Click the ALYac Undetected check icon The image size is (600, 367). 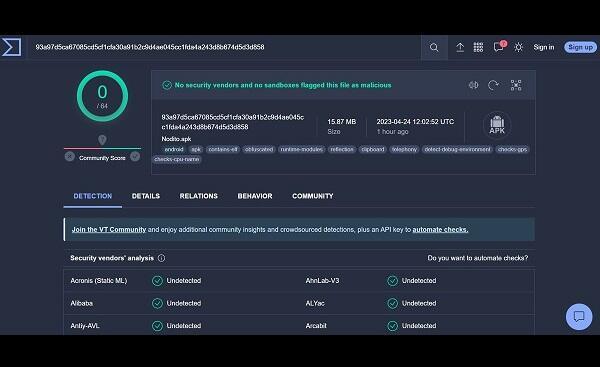tap(393, 303)
